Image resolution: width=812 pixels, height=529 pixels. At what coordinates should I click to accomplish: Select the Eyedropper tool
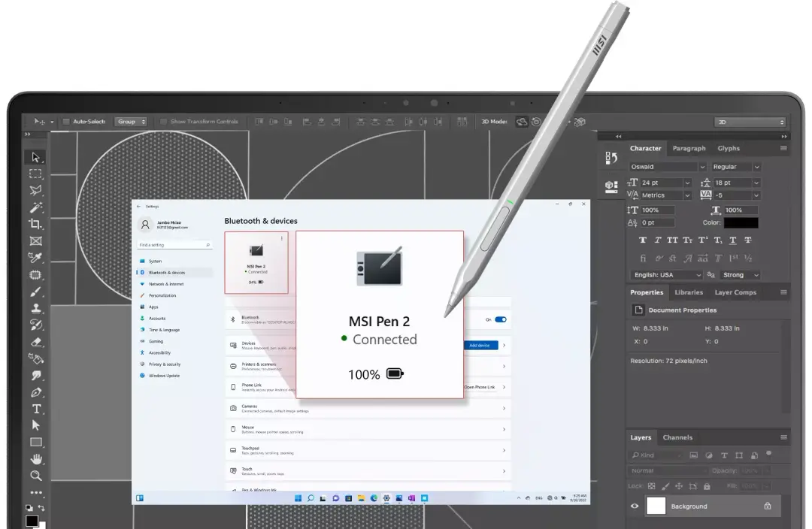click(36, 258)
